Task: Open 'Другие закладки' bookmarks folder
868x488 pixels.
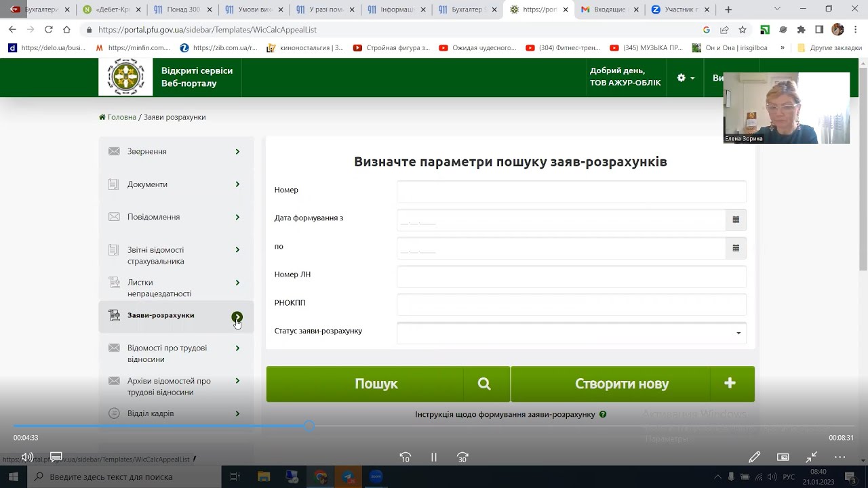Action: pyautogui.click(x=829, y=48)
